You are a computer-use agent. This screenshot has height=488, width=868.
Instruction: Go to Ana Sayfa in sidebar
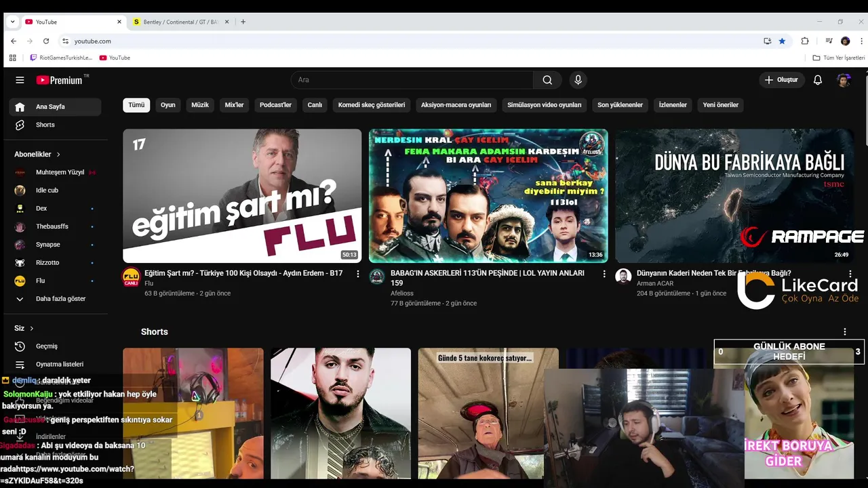tap(55, 106)
